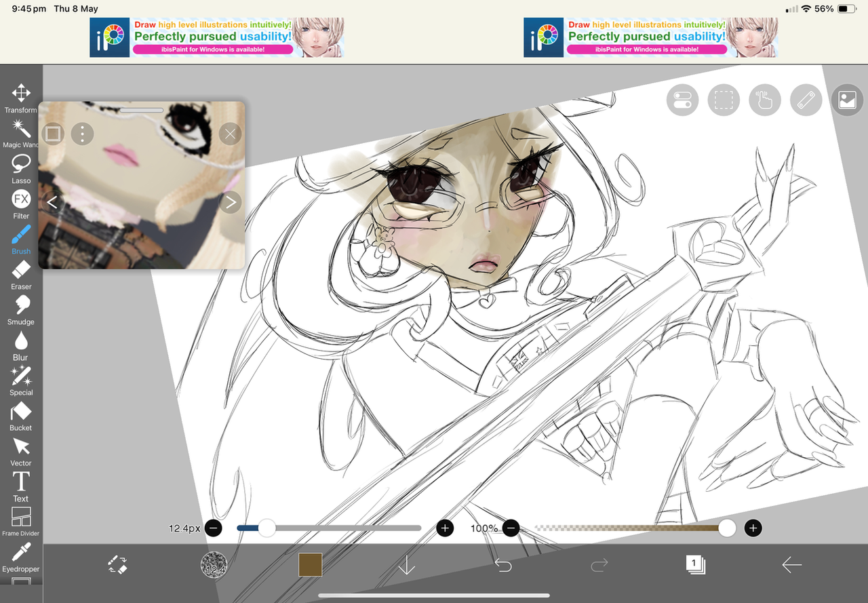868x603 pixels.
Task: Open the selection area dashed-square button
Action: (724, 100)
